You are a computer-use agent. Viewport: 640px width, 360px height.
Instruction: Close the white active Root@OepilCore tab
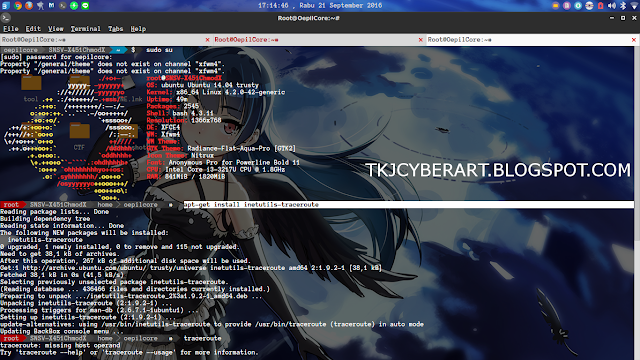tap(634, 40)
